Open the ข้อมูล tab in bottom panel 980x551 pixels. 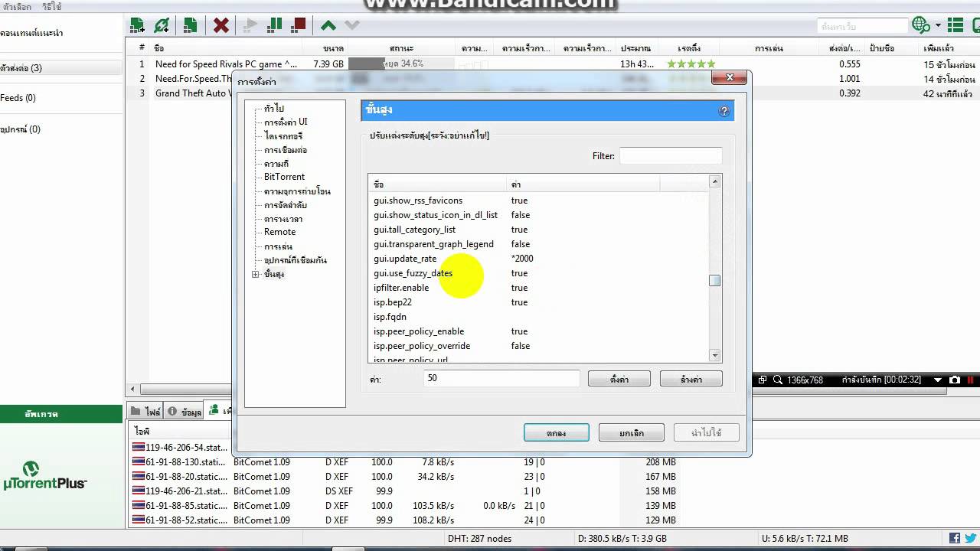[184, 412]
